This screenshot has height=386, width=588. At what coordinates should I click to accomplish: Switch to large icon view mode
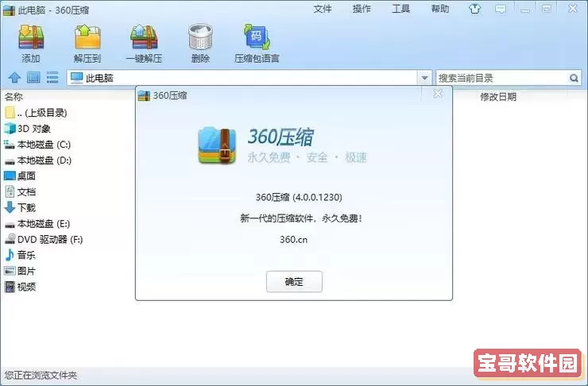(x=33, y=78)
